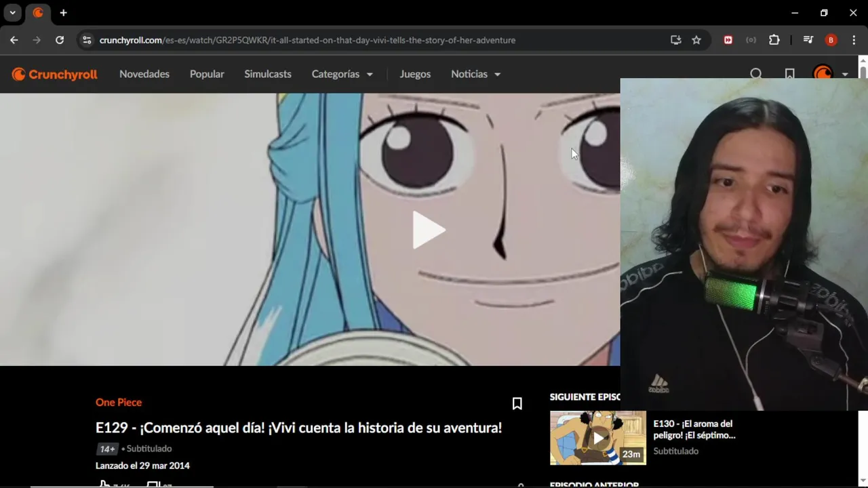Image resolution: width=868 pixels, height=488 pixels.
Task: Expand the Noticias dropdown
Action: tap(475, 74)
